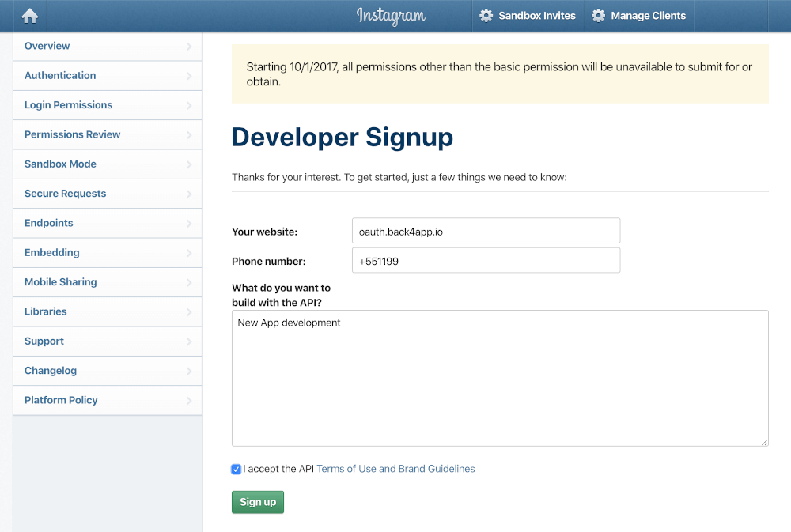Screen dimensions: 791x532
Task: Click the "Phone number:" label
Action: click(x=269, y=261)
